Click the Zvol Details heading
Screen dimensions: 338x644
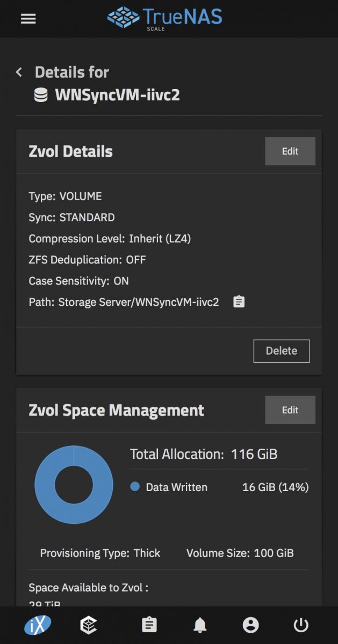(x=70, y=152)
